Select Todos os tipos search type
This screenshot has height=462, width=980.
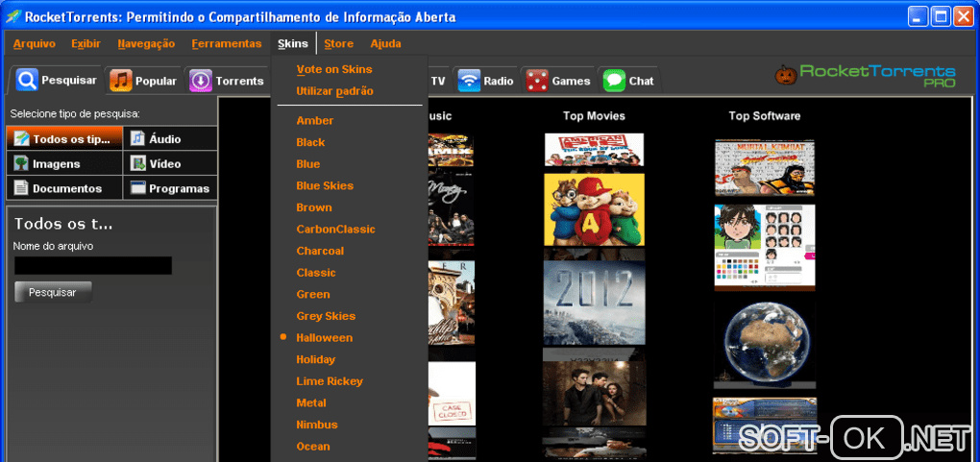(x=64, y=138)
